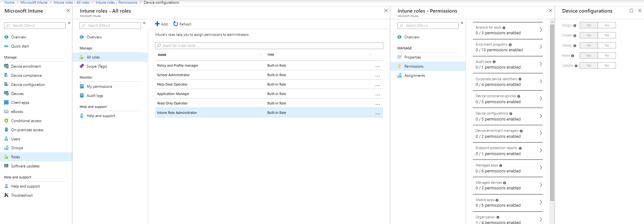Expand Enrollment programs permissions chevron
The image size is (644, 224).
541,47
